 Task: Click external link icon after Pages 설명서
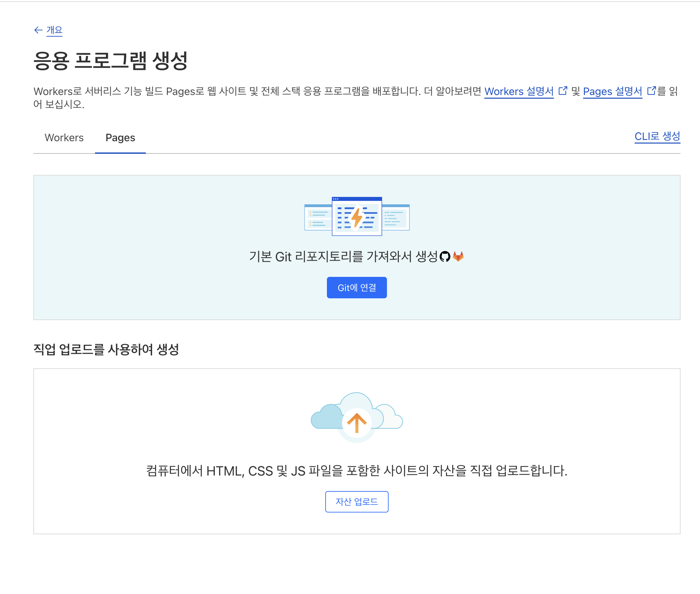pyautogui.click(x=651, y=91)
